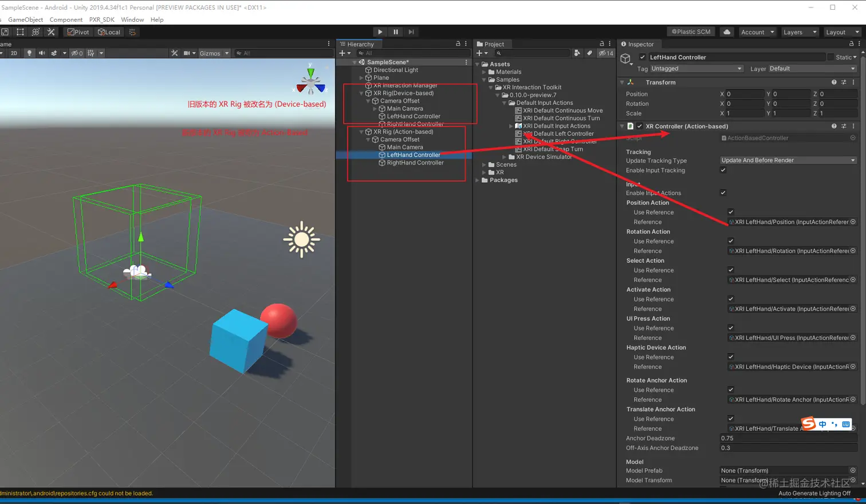866x504 pixels.
Task: Click the Step frame button
Action: (x=411, y=32)
